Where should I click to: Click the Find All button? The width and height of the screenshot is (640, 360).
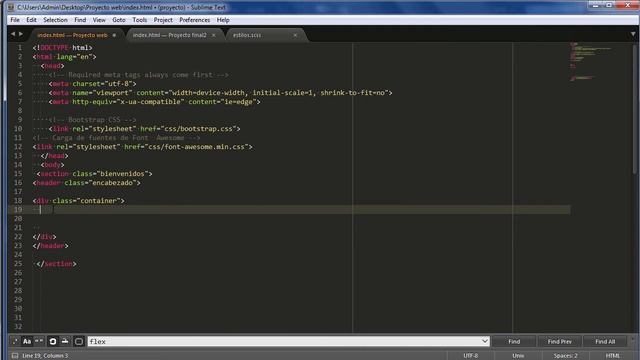coord(605,341)
